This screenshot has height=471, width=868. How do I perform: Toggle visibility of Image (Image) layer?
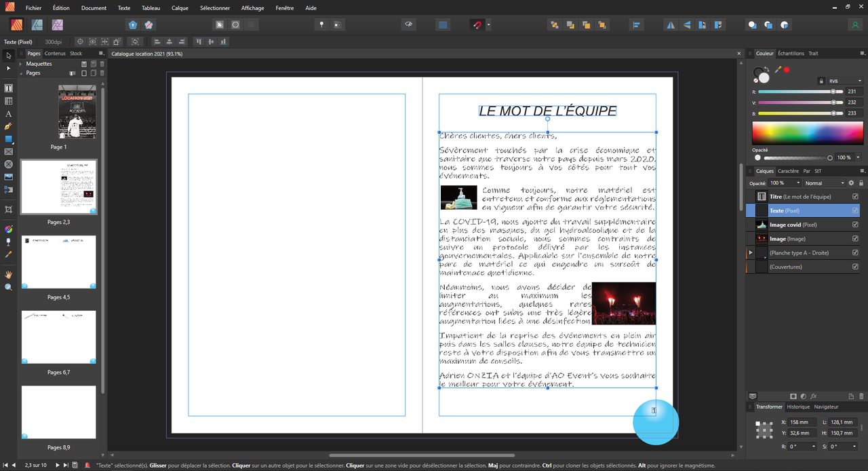tap(855, 239)
